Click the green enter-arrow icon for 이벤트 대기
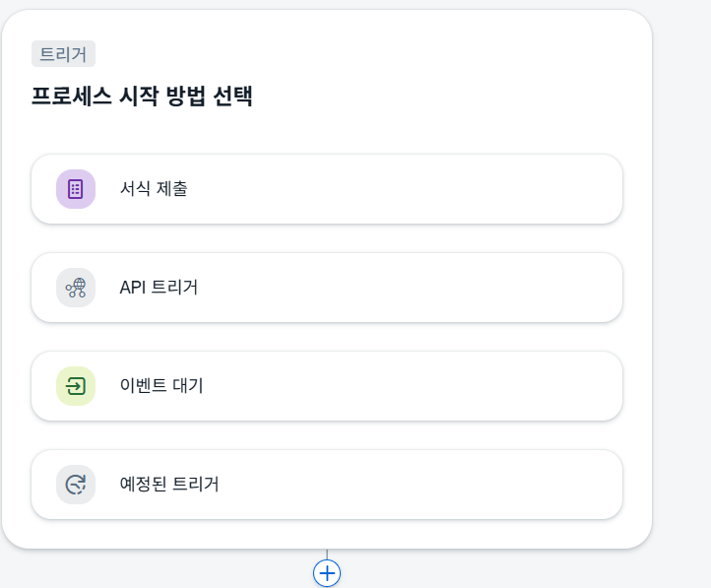 (76, 386)
